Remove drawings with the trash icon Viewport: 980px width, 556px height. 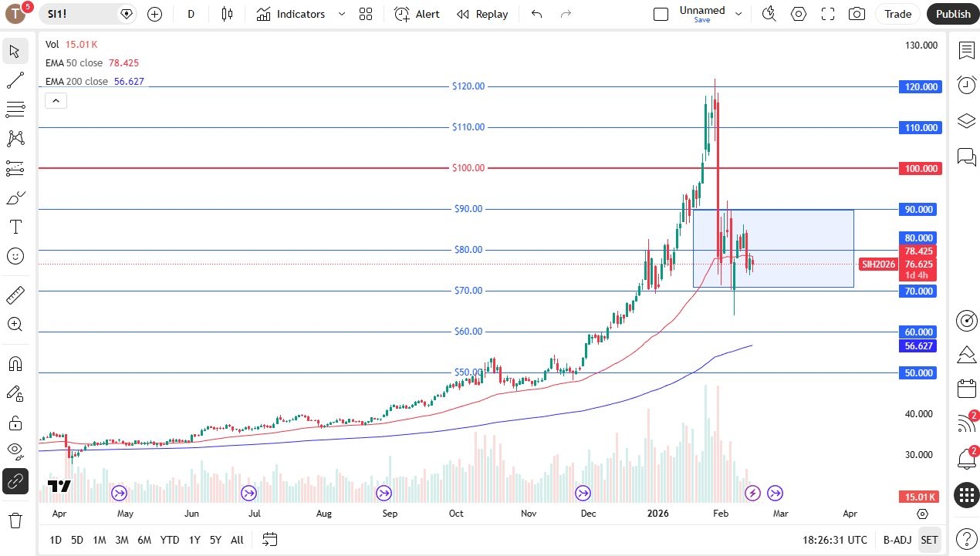(15, 521)
